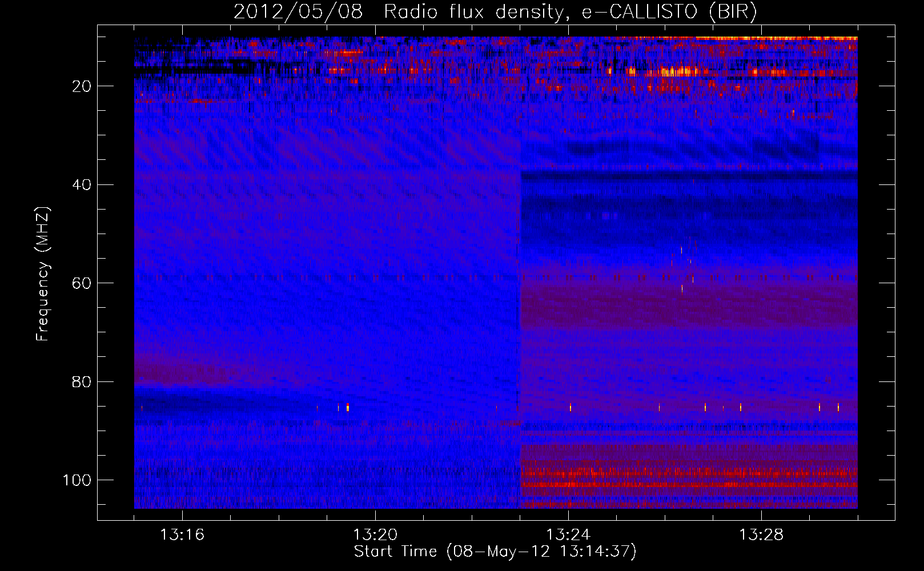Click the 40 frequency tick label
The height and width of the screenshot is (571, 924).
(x=82, y=185)
